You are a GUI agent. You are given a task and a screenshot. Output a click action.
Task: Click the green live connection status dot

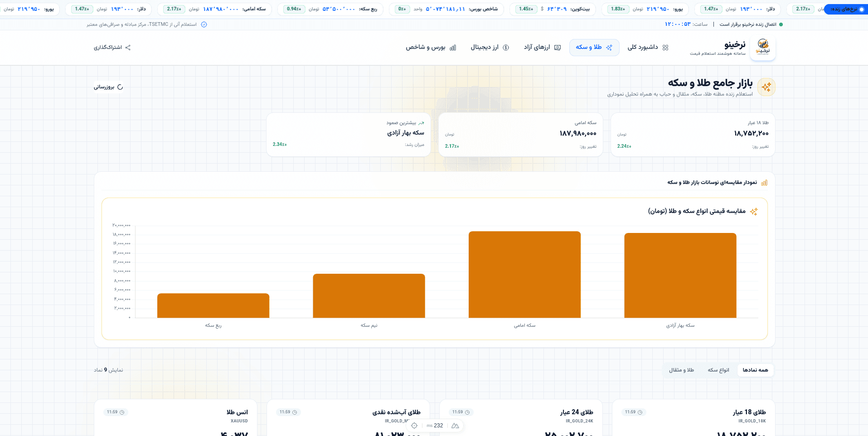pyautogui.click(x=781, y=24)
